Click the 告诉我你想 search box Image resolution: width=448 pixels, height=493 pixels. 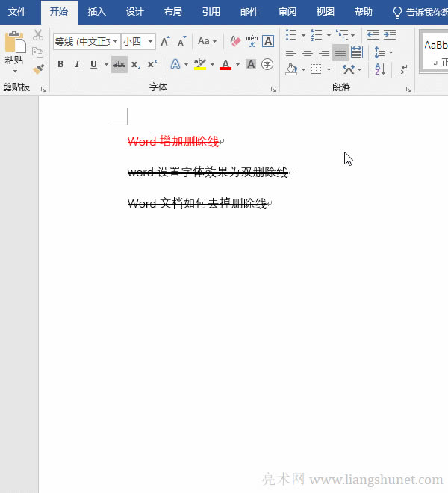coord(420,12)
